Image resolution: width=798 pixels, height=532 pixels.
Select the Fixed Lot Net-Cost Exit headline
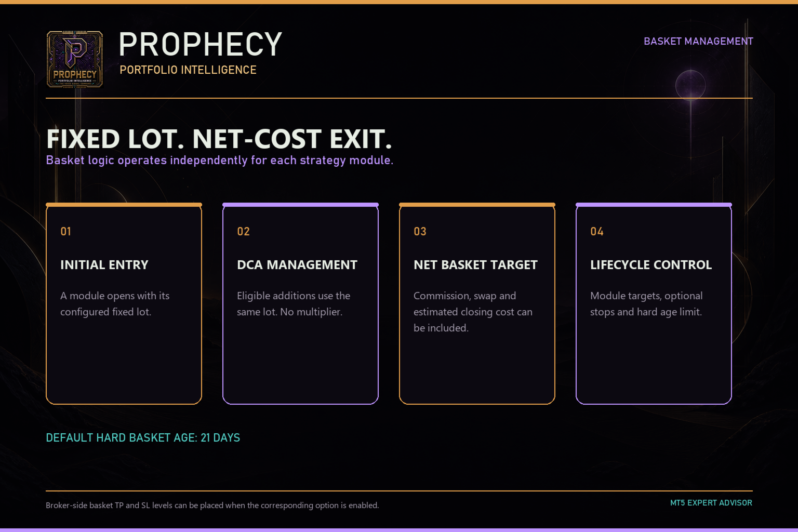[x=219, y=139]
